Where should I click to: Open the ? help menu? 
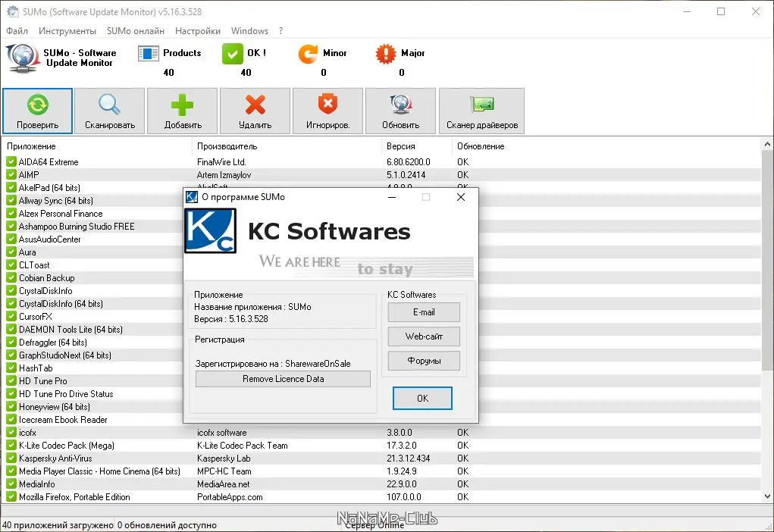pyautogui.click(x=281, y=30)
